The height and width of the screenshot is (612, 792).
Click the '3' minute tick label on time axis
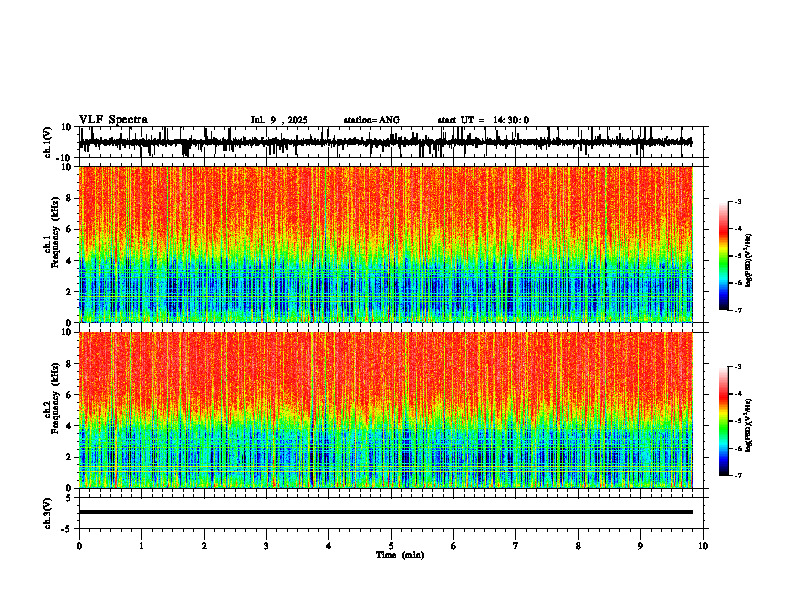click(x=266, y=546)
